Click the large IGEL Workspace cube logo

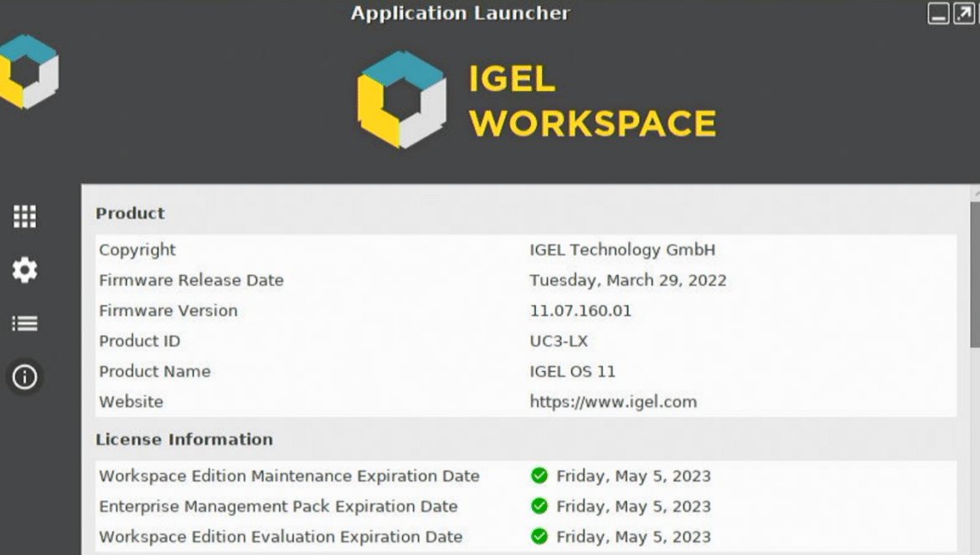pos(402,100)
